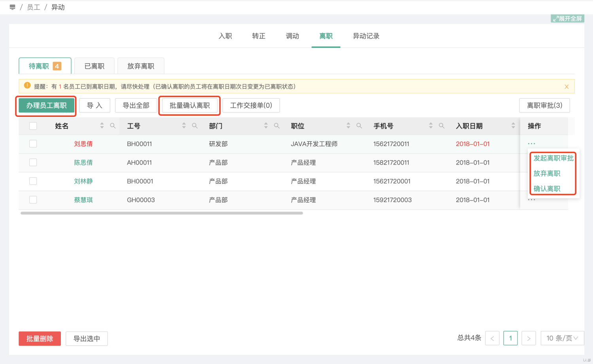Click the 导出全部 button
The height and width of the screenshot is (364, 593).
tap(136, 105)
